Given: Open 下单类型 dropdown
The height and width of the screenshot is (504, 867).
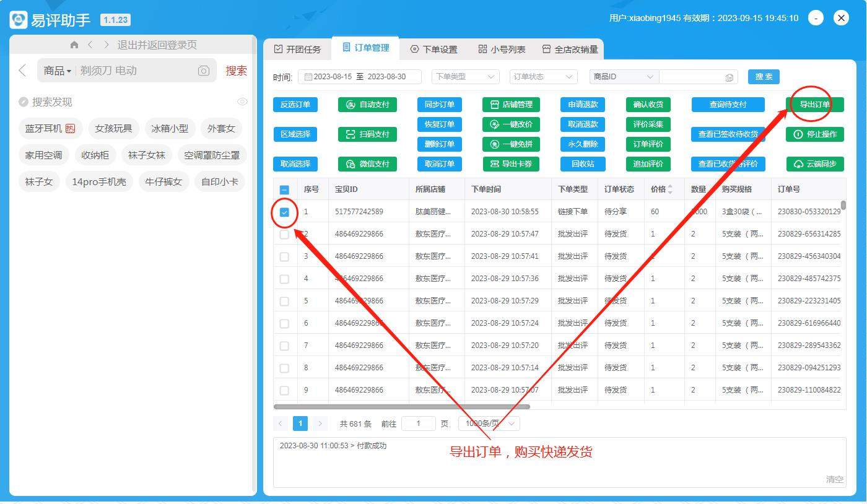Looking at the screenshot, I should [x=465, y=77].
